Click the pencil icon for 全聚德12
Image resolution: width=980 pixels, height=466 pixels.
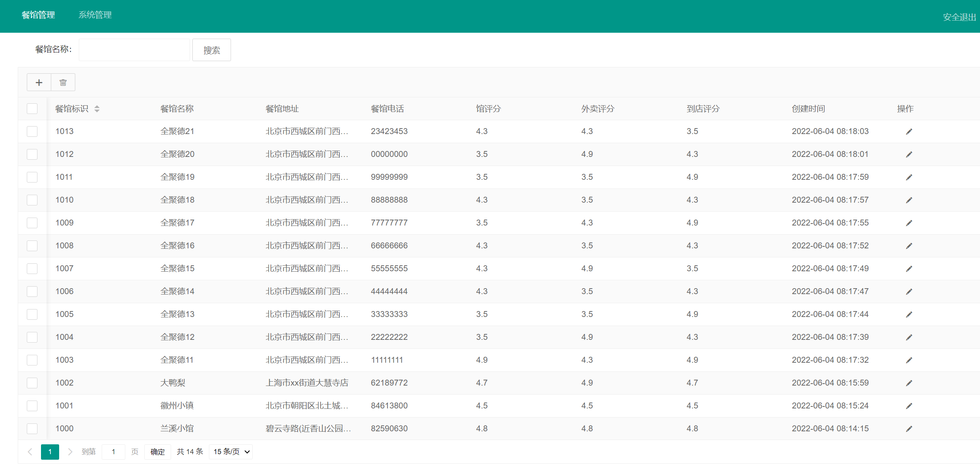point(909,337)
